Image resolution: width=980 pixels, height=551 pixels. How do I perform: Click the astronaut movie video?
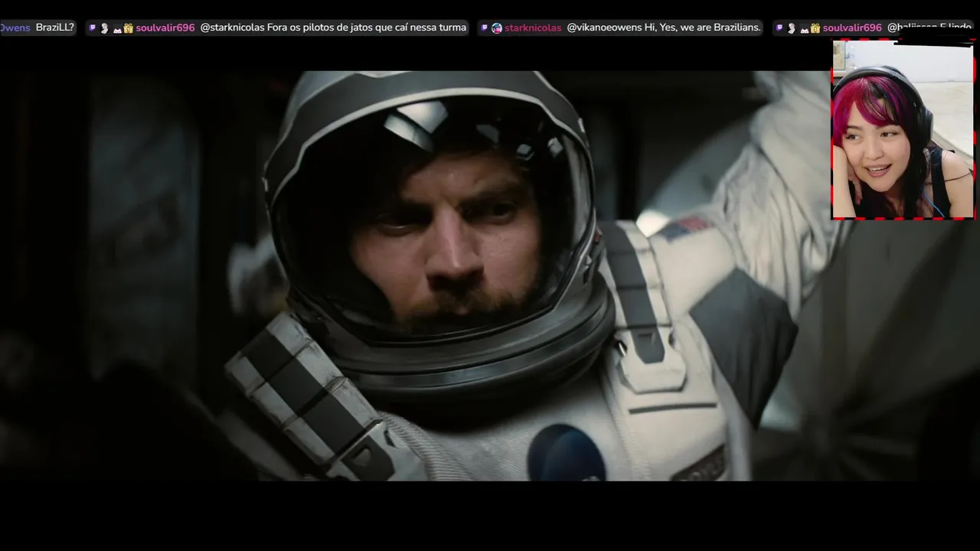(x=490, y=275)
